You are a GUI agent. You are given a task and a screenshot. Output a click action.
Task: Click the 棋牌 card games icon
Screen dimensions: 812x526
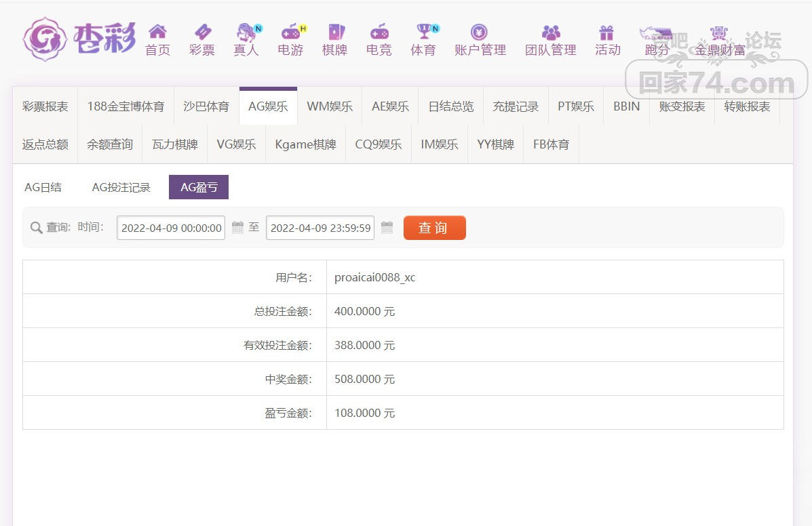335,32
